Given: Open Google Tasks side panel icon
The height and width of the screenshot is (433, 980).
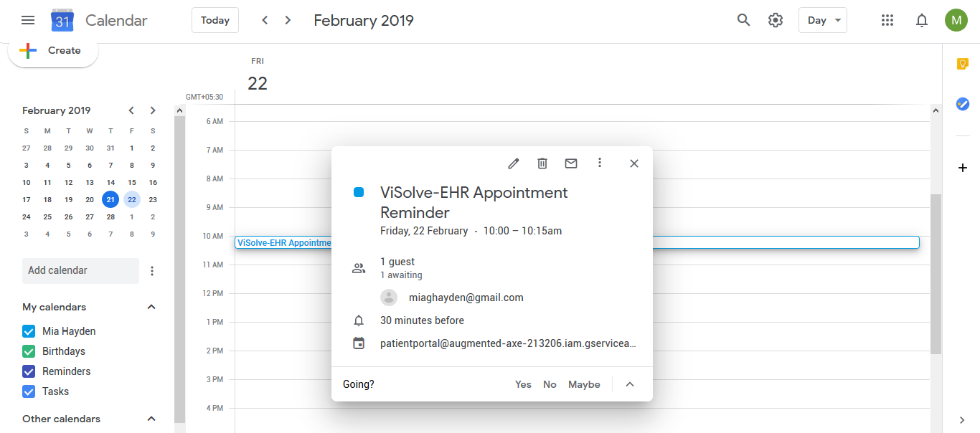Looking at the screenshot, I should [x=963, y=104].
